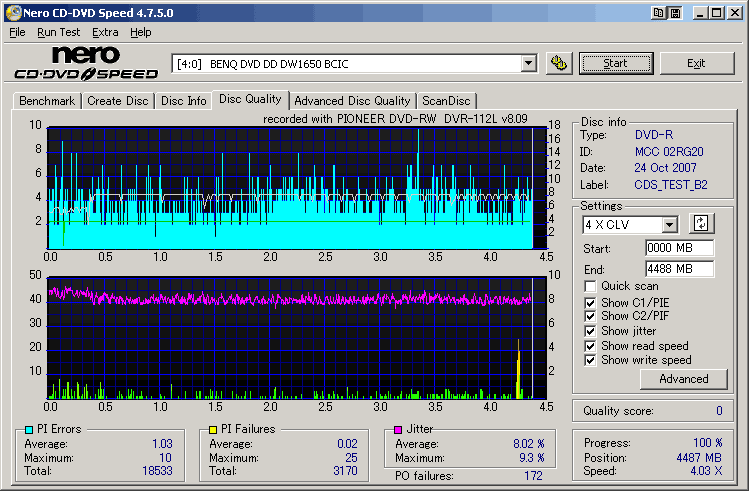This screenshot has width=749, height=491.
Task: Click the disc type DVD-R value
Action: pos(653,135)
